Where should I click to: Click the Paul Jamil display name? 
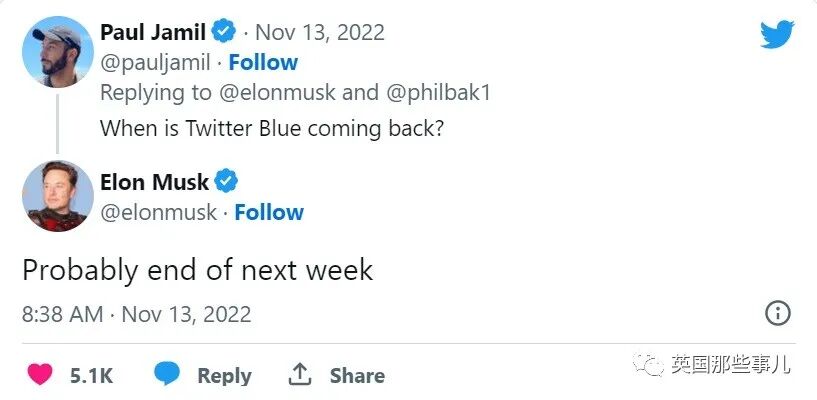[152, 31]
